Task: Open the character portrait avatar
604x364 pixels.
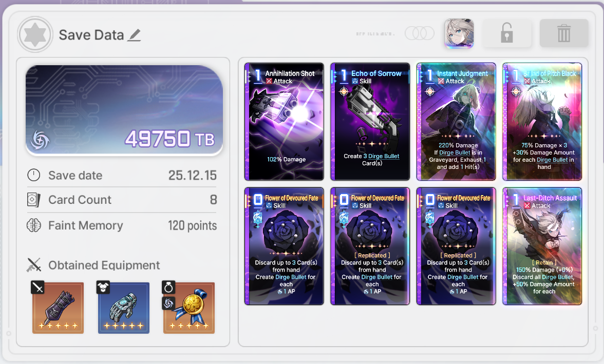Action: (459, 33)
